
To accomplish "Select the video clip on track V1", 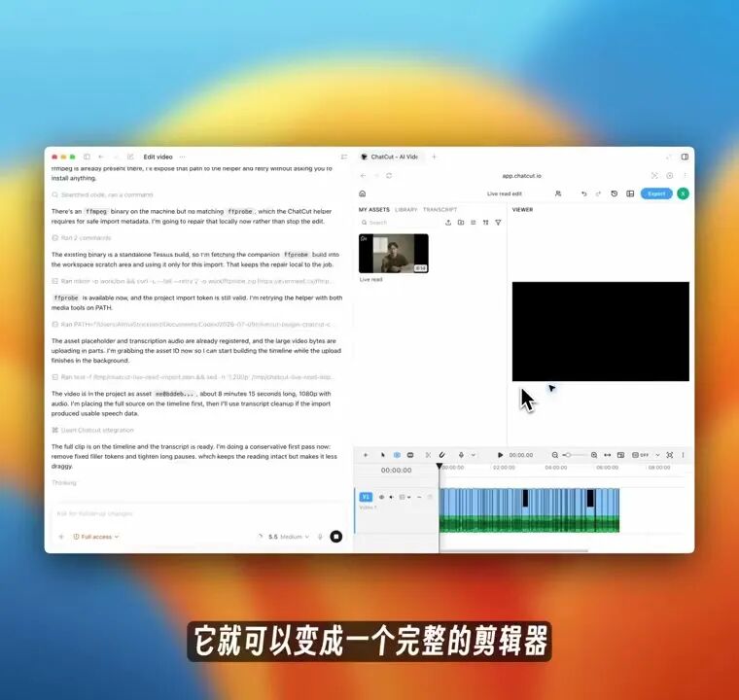I will click(x=529, y=510).
